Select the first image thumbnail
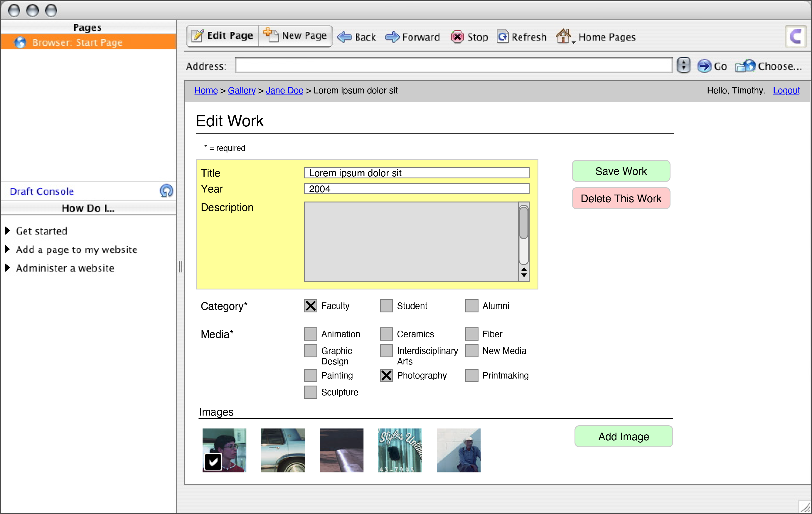 pos(224,450)
